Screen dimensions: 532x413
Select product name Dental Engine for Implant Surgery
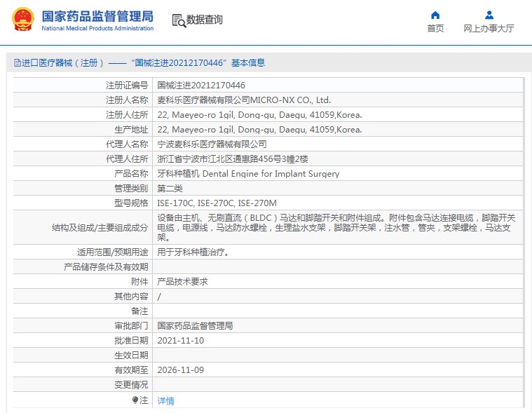pyautogui.click(x=271, y=173)
